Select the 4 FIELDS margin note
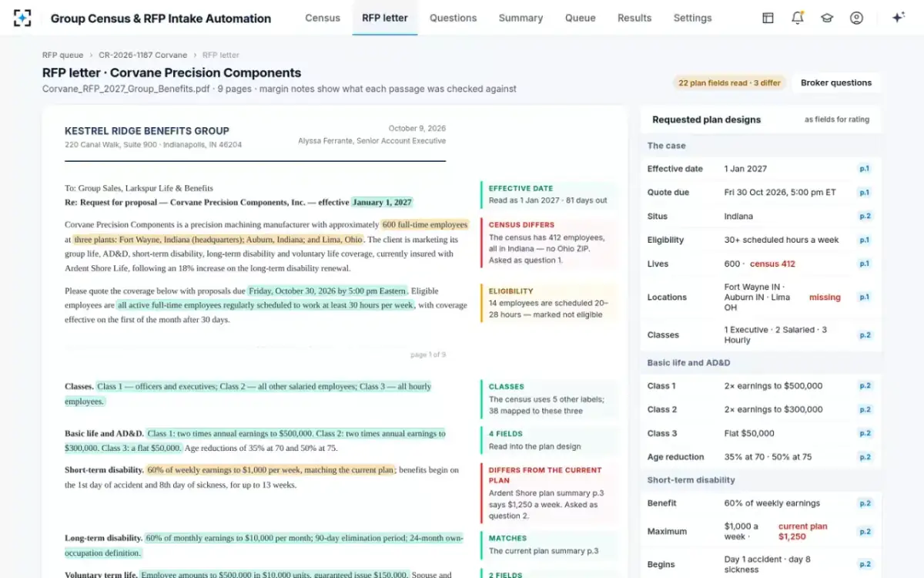Screen dimensions: 924x578 coord(549,440)
